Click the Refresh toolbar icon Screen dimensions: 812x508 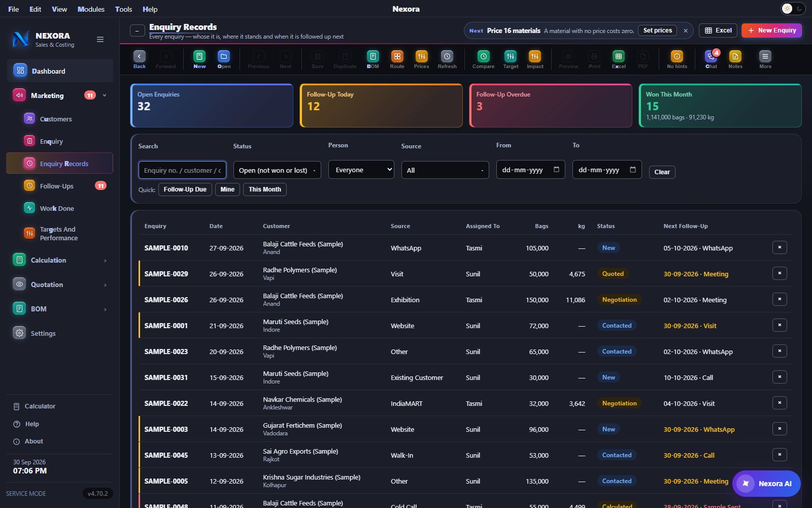447,59
